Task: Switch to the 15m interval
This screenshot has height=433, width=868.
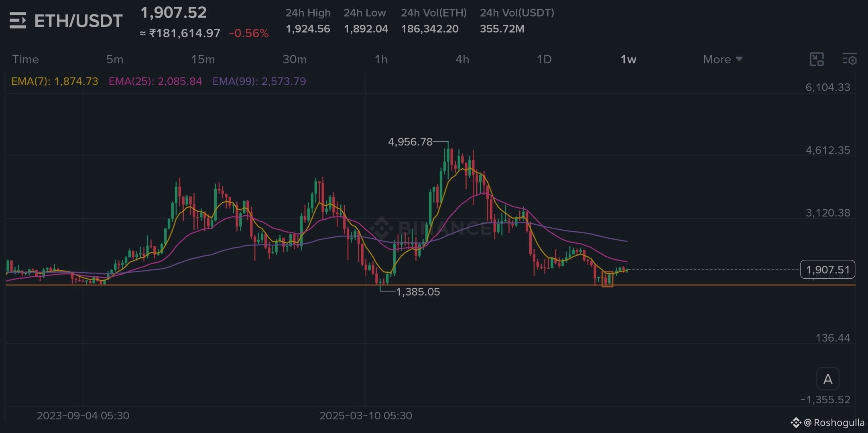Action: point(203,59)
